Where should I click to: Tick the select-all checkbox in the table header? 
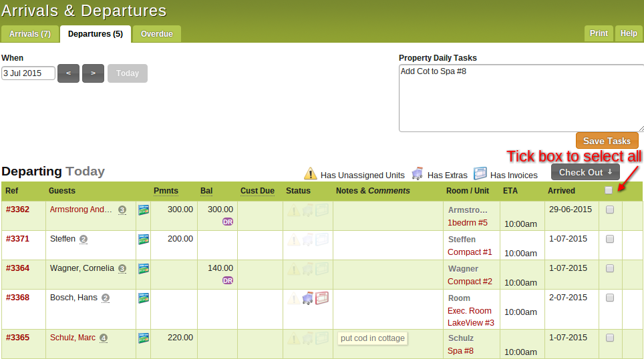click(609, 191)
